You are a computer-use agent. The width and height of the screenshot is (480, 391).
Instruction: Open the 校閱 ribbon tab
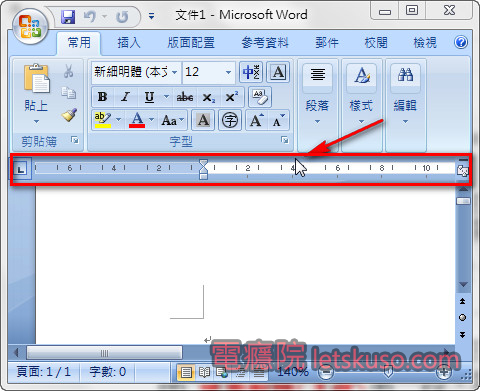[376, 43]
